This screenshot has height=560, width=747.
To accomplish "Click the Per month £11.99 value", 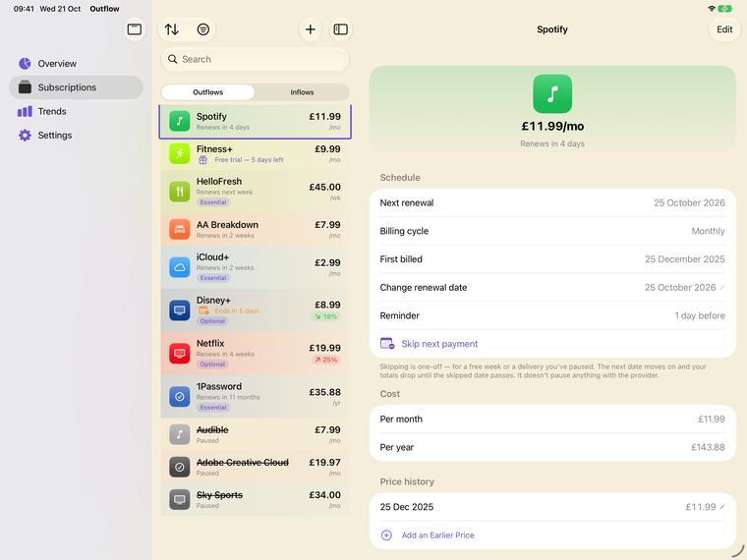I will pos(712,420).
